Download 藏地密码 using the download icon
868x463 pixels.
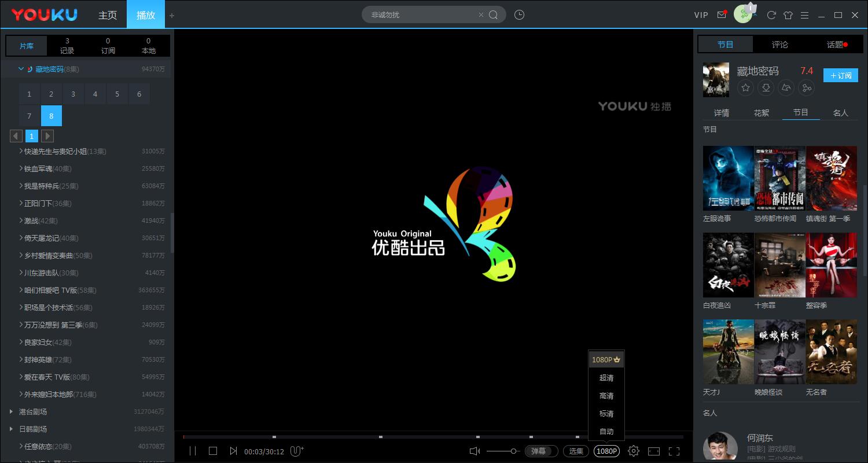(x=766, y=88)
